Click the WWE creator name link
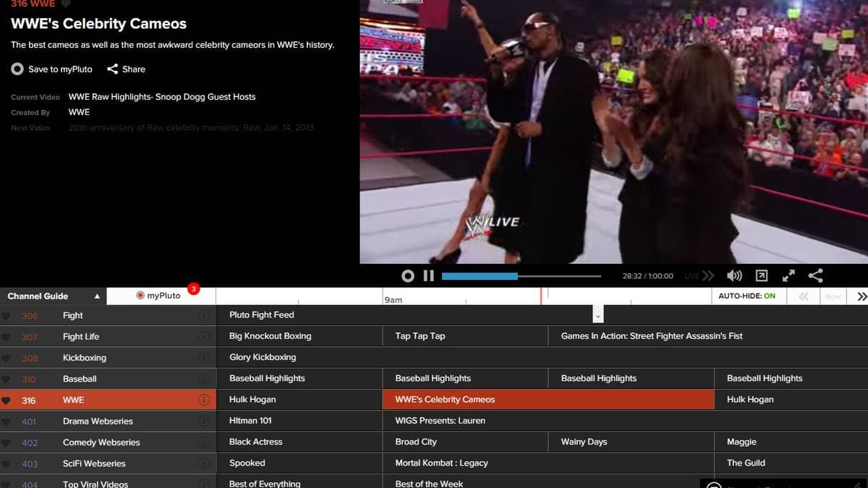 79,112
